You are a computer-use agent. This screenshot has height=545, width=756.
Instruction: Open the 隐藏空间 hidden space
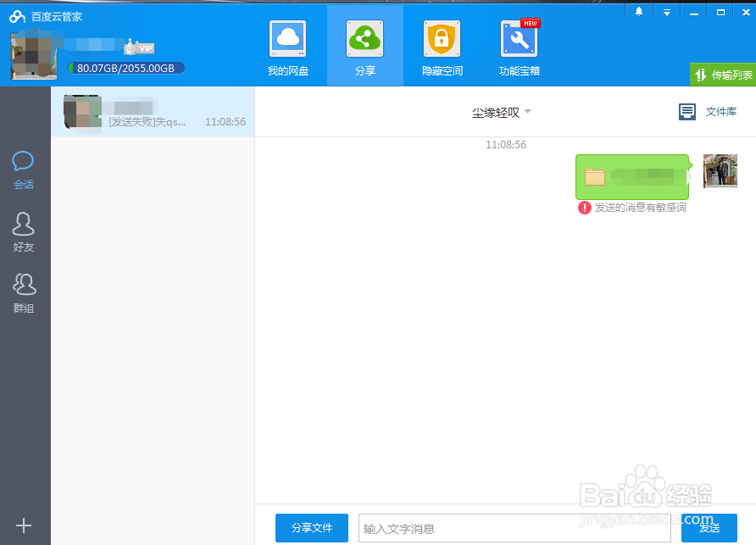tap(442, 47)
